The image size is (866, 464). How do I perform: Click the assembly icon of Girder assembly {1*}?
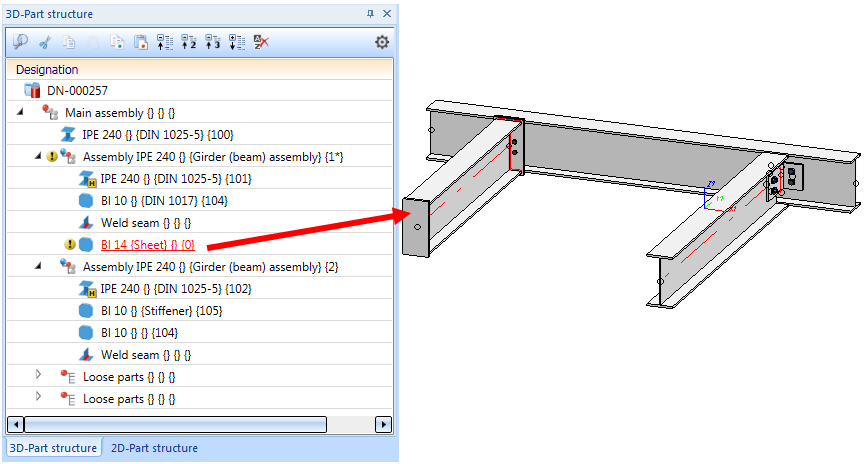(67, 157)
